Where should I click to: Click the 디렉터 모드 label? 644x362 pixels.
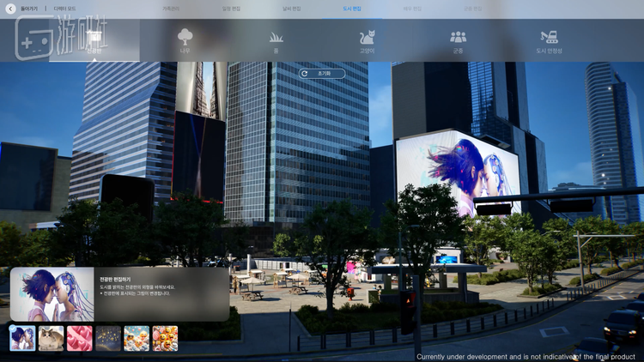[x=64, y=9]
